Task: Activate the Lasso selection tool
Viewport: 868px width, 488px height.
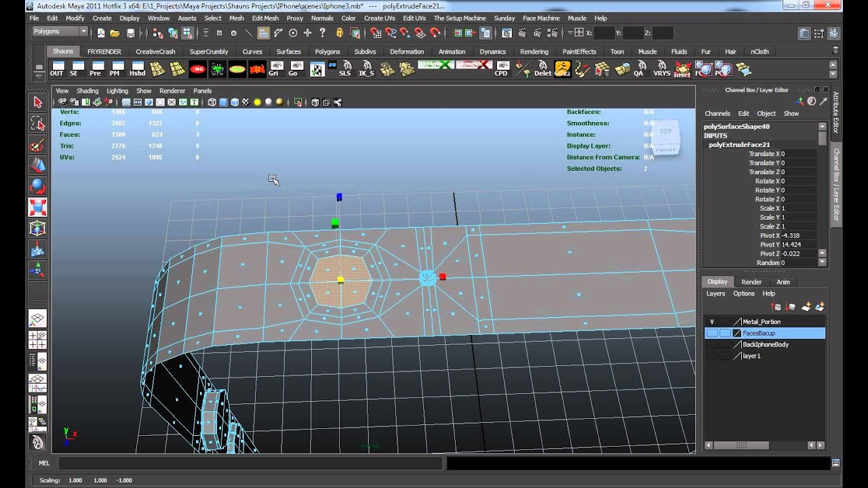Action: (37, 123)
